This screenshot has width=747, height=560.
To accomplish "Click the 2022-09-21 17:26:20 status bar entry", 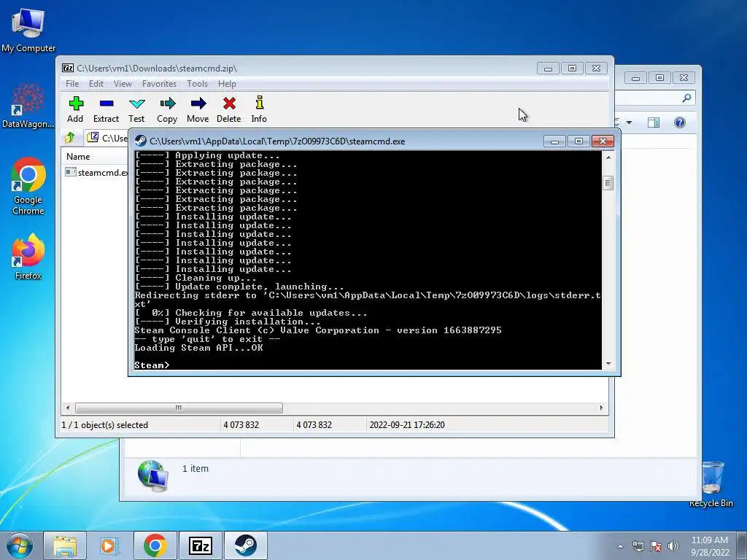I will pyautogui.click(x=407, y=425).
